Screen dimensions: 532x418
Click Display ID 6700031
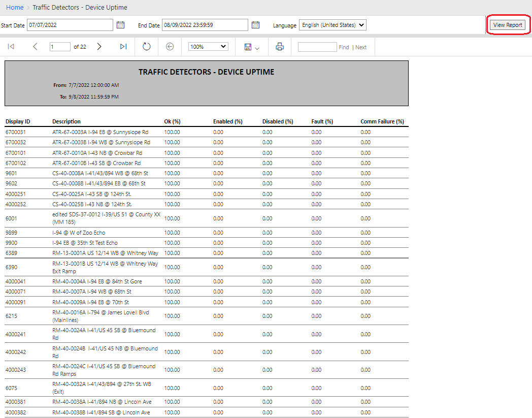point(15,132)
